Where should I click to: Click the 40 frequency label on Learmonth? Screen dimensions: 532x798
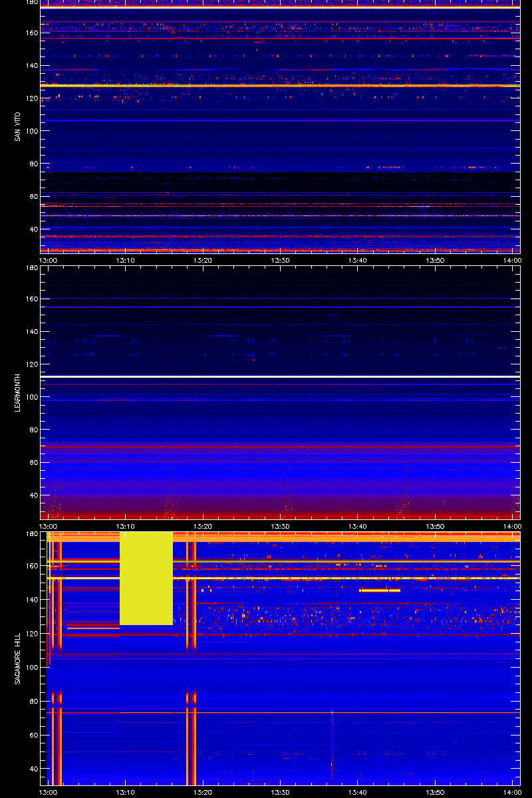[x=33, y=495]
